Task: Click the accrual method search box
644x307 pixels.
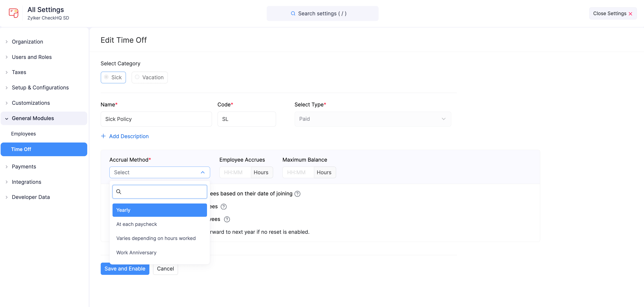Action: pos(160,192)
